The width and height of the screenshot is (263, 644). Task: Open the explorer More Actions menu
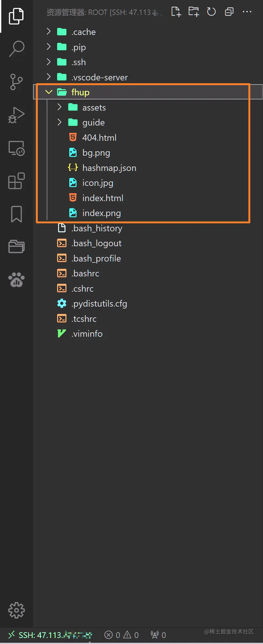247,12
